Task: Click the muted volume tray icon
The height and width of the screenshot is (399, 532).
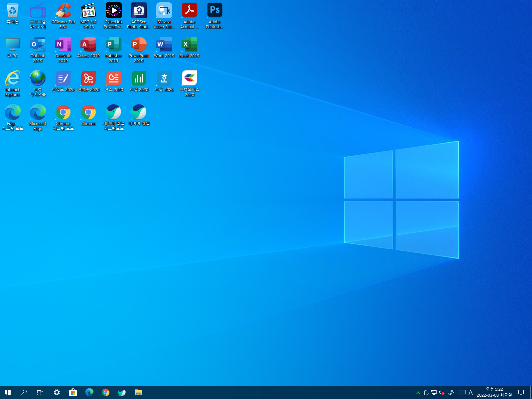Action: (x=442, y=393)
